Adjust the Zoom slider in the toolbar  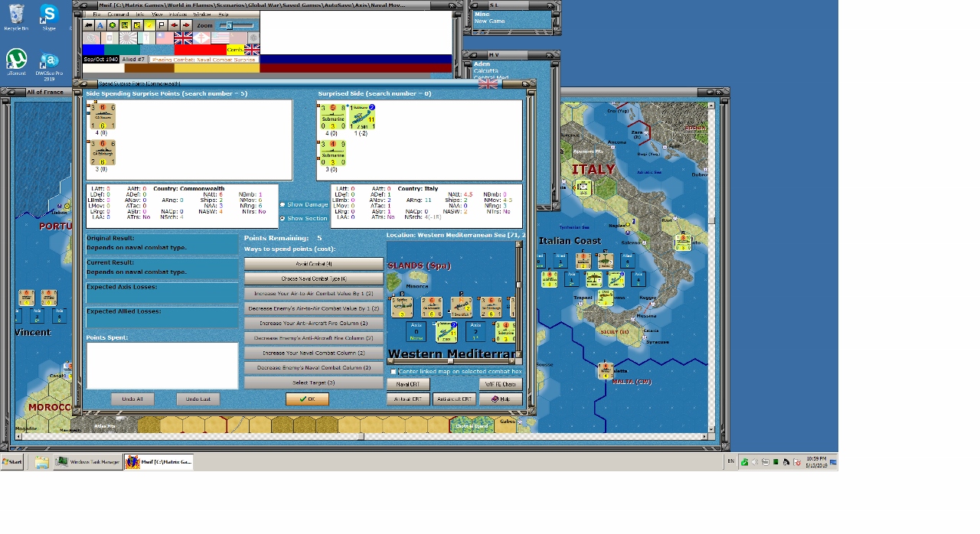click(x=230, y=25)
